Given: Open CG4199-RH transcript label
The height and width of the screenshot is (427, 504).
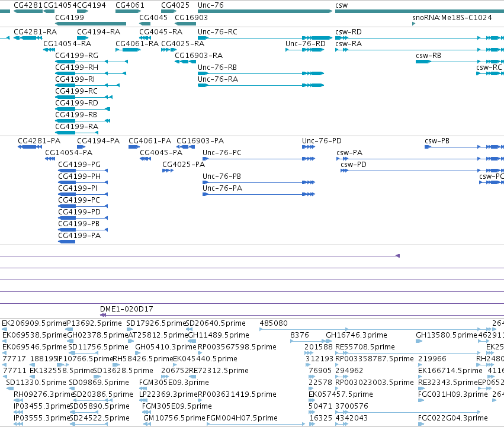Looking at the screenshot, I should (77, 67).
